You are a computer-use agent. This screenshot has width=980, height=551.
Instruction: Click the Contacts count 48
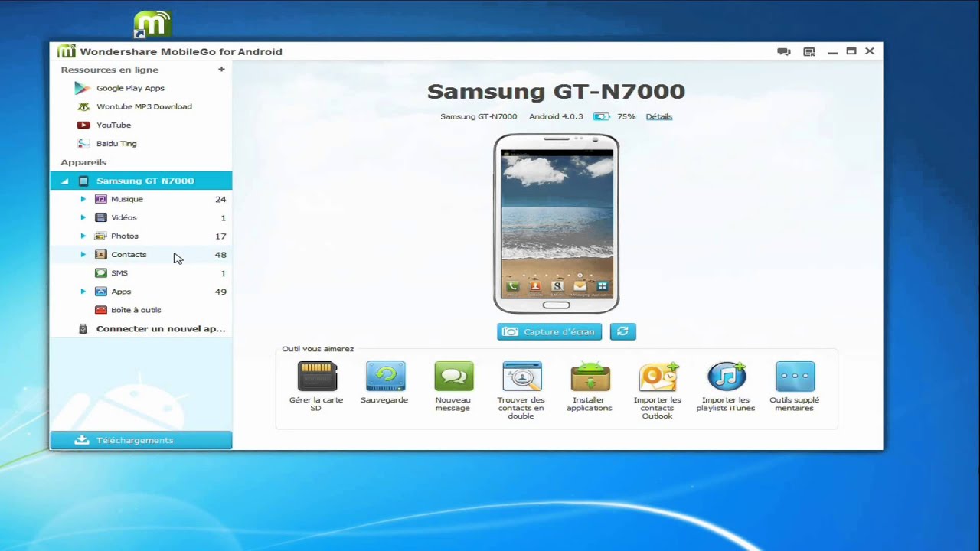coord(220,254)
